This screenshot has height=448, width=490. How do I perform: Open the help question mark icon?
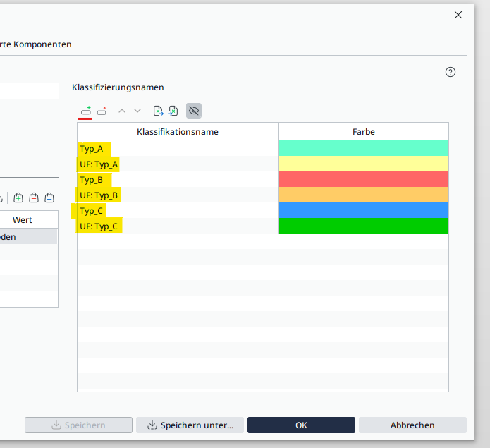(x=451, y=72)
